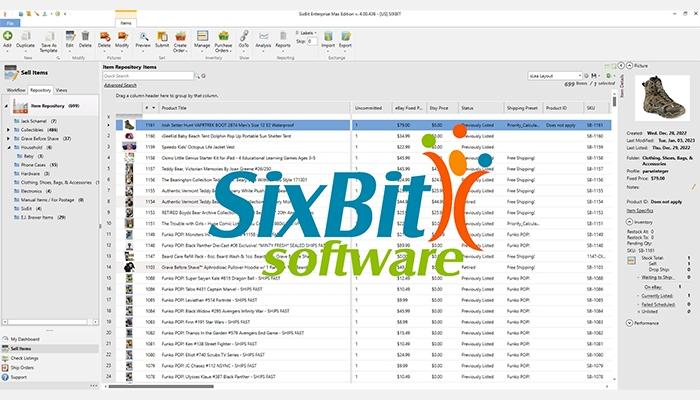Collapse the Picture section
The image size is (700, 400).
tap(629, 66)
